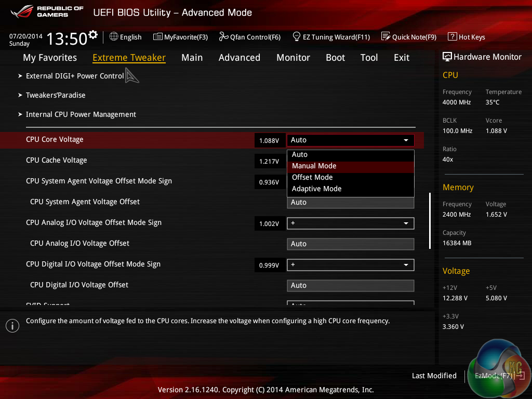Click the Qfan Control fan icon
Image resolution: width=532 pixels, height=399 pixels.
(223, 36)
